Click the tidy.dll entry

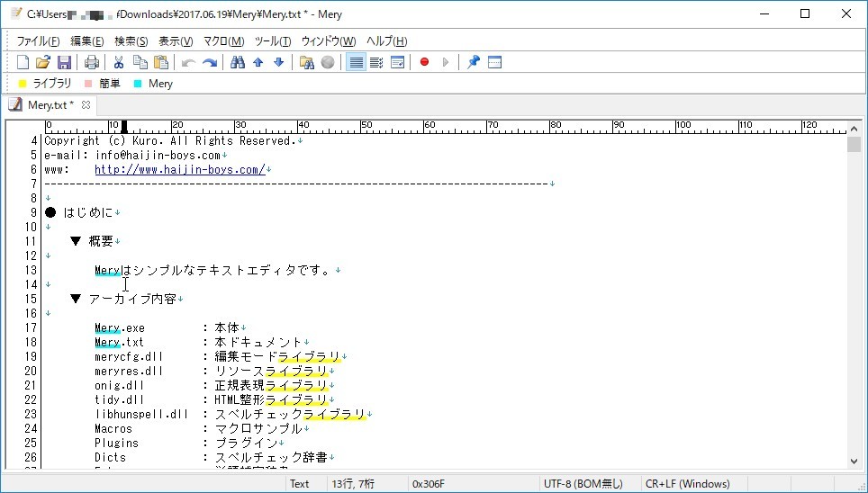tap(120, 399)
